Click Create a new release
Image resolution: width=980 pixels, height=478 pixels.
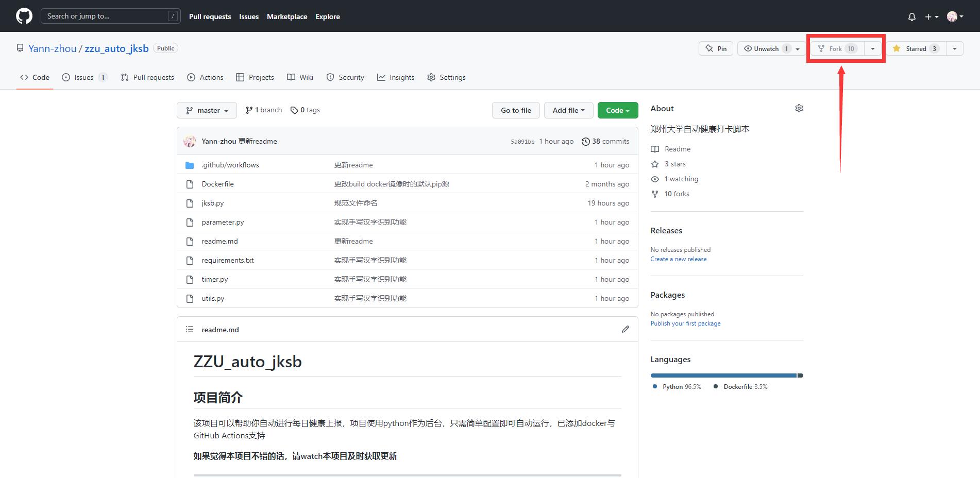point(679,259)
